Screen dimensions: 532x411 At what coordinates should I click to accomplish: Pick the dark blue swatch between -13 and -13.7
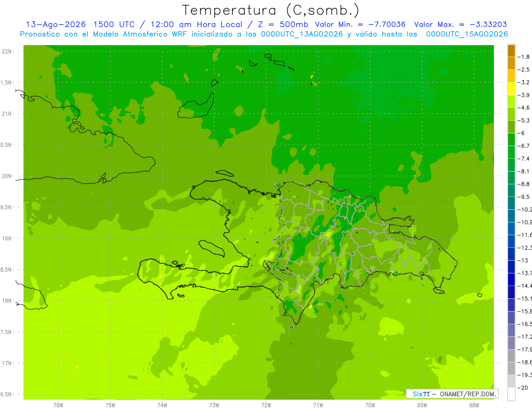pyautogui.click(x=511, y=267)
